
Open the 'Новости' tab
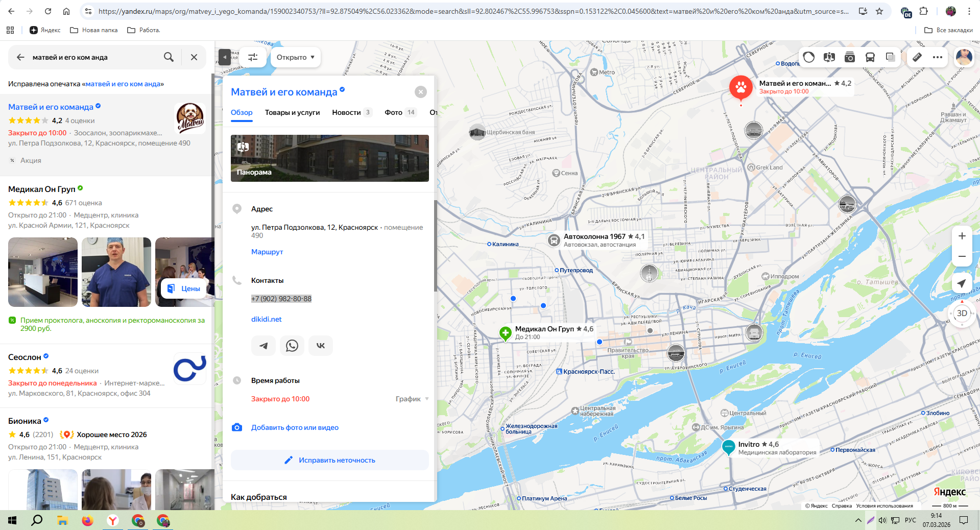346,112
